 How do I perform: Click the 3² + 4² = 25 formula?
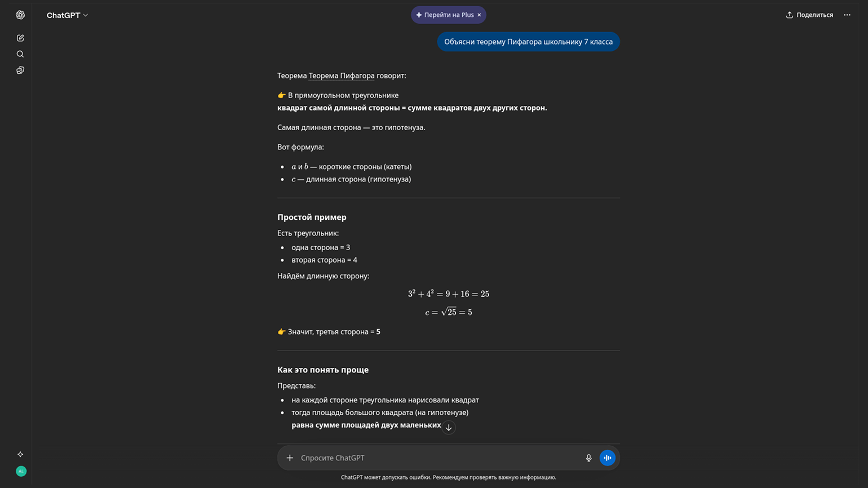pyautogui.click(x=448, y=294)
